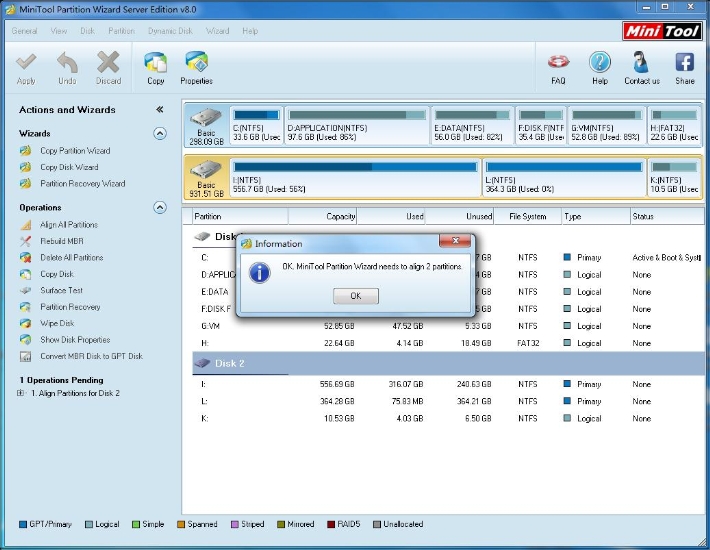Click the GPT/Primary legend color swatch

(x=23, y=524)
